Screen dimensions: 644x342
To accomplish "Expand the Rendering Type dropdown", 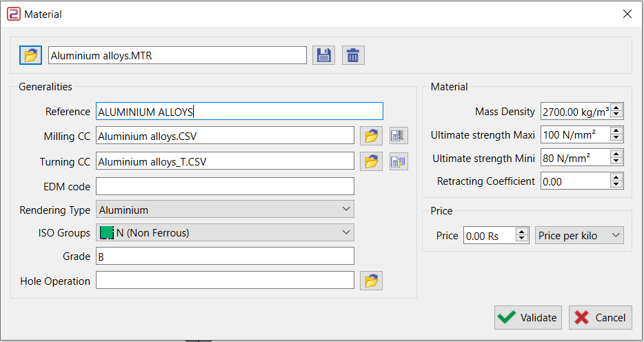I will coord(345,209).
